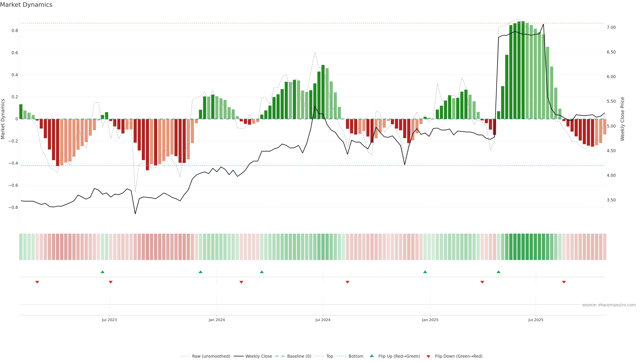This screenshot has width=644, height=362.
Task: Toggle the Weekly Close legend entry
Action: tap(258, 356)
